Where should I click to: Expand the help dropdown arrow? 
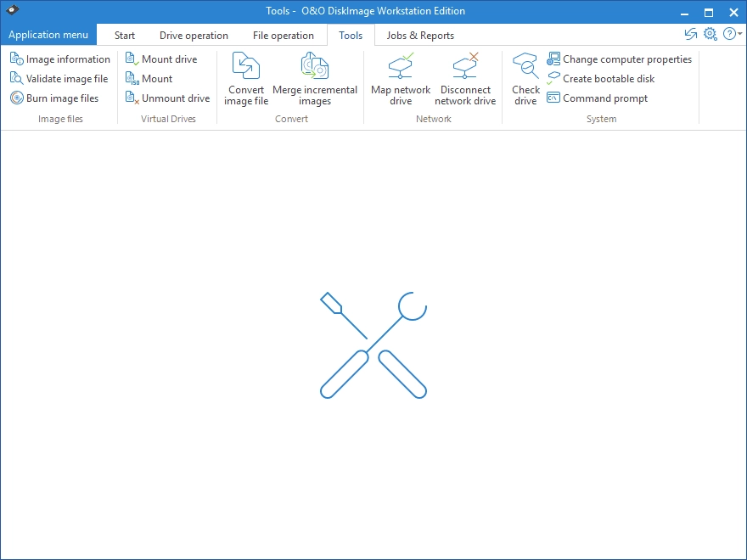pos(740,34)
